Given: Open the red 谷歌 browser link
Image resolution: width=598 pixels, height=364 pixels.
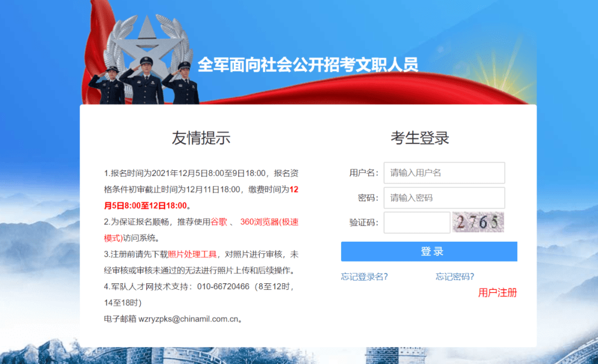Looking at the screenshot, I should click(x=219, y=222).
